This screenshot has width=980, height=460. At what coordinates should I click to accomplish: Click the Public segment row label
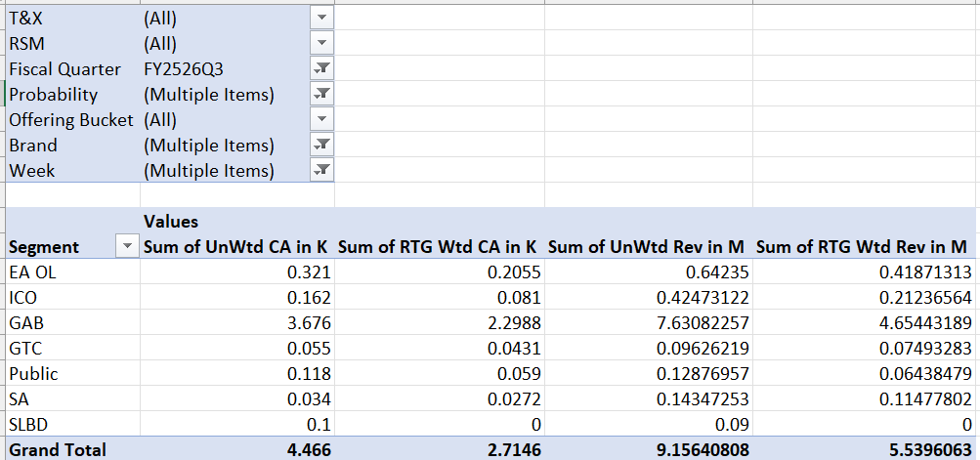click(32, 374)
